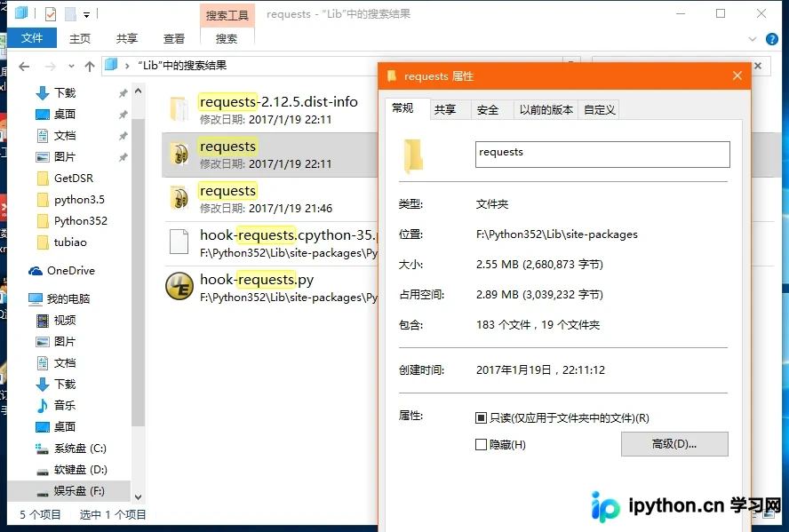Select the hook-requests.cpython-35 file result
789x532 pixels.
tap(270, 243)
